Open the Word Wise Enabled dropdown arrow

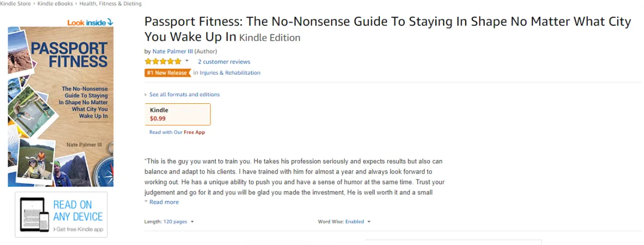coord(369,221)
